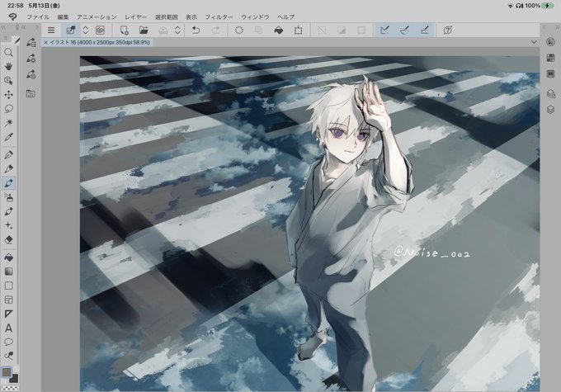The height and width of the screenshot is (392, 561).
Task: Click the Deselect dashed-circle icon
Action: pos(239,31)
